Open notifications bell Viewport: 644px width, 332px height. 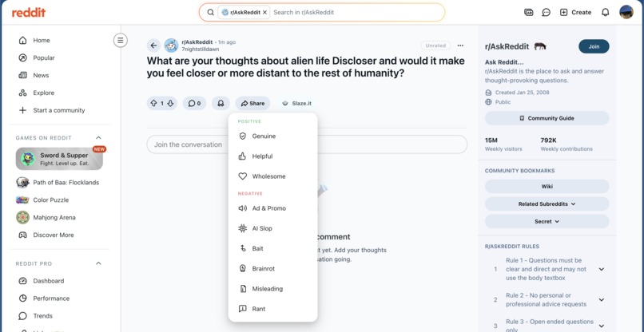coord(605,12)
